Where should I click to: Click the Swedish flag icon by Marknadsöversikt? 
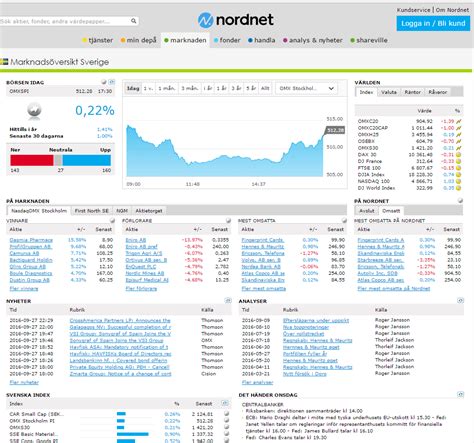pos(4,62)
